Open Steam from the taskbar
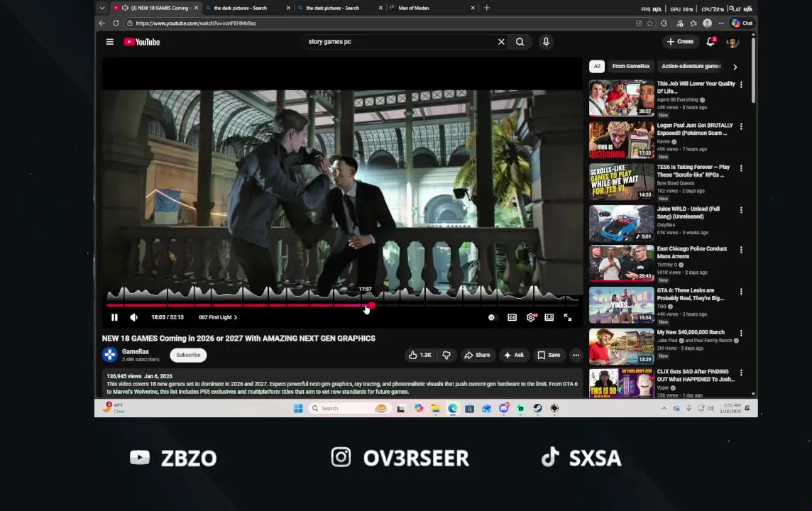Image resolution: width=812 pixels, height=511 pixels. [x=537, y=409]
